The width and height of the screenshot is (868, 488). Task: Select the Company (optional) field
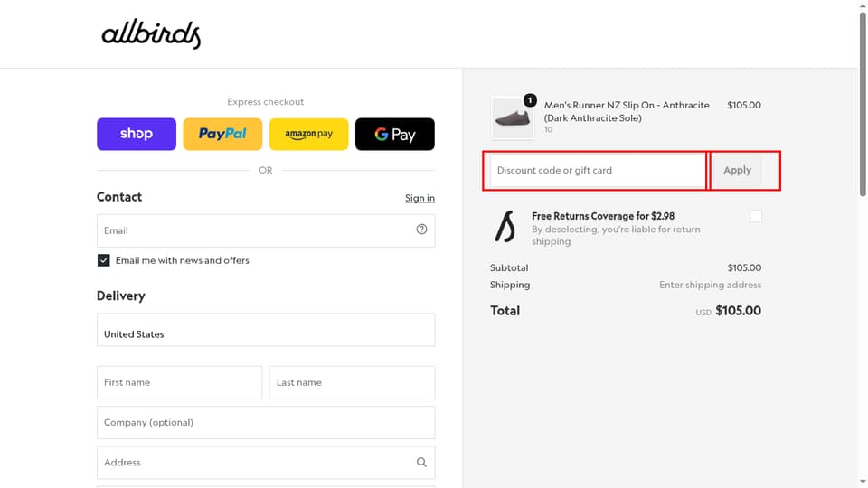click(x=266, y=423)
